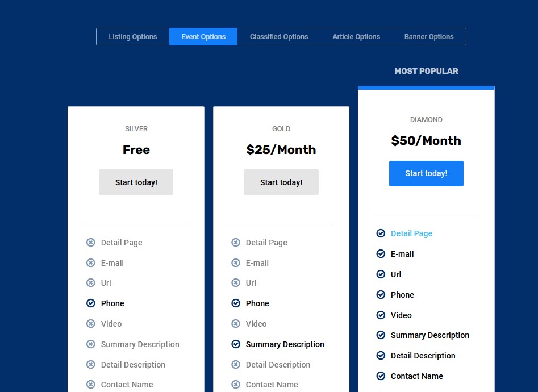Toggle the Phone feature check in Gold plan
The width and height of the screenshot is (538, 392).
[x=236, y=303]
